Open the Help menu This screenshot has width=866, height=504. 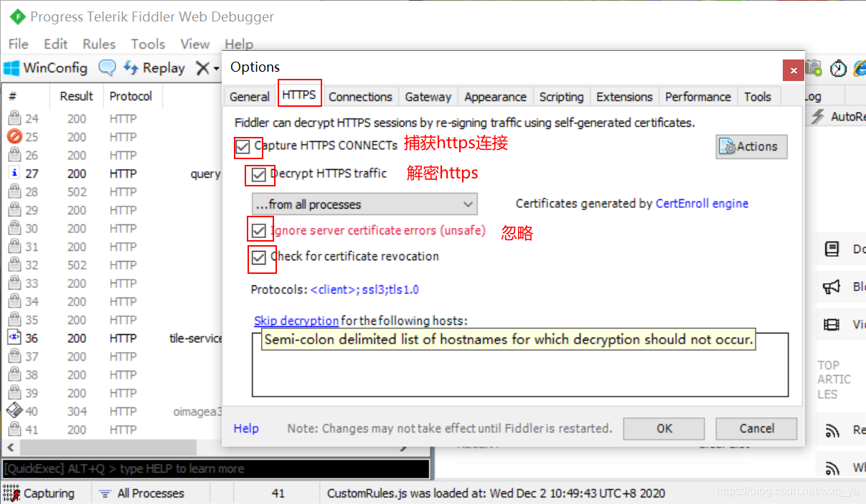pyautogui.click(x=239, y=44)
